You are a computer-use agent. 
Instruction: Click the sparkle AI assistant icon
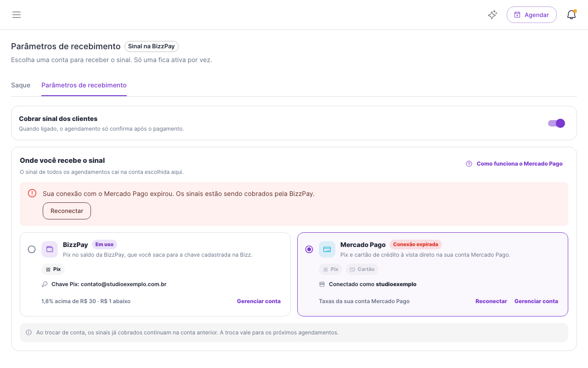click(492, 15)
